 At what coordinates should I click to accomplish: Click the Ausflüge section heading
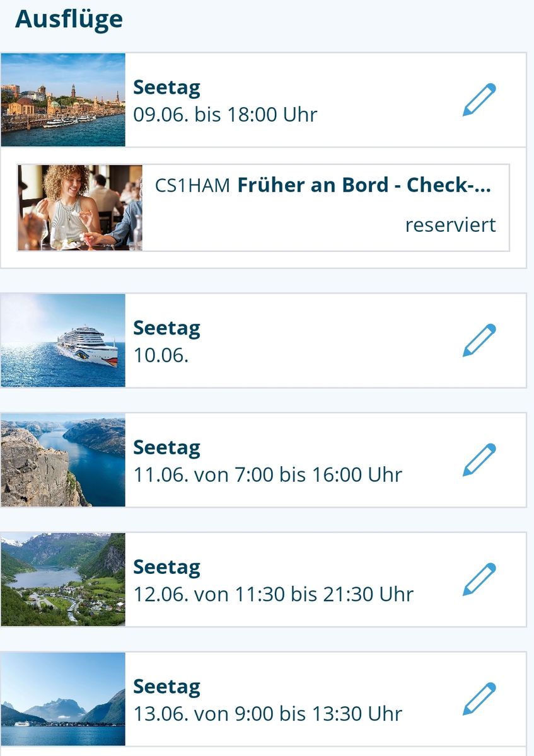point(69,19)
